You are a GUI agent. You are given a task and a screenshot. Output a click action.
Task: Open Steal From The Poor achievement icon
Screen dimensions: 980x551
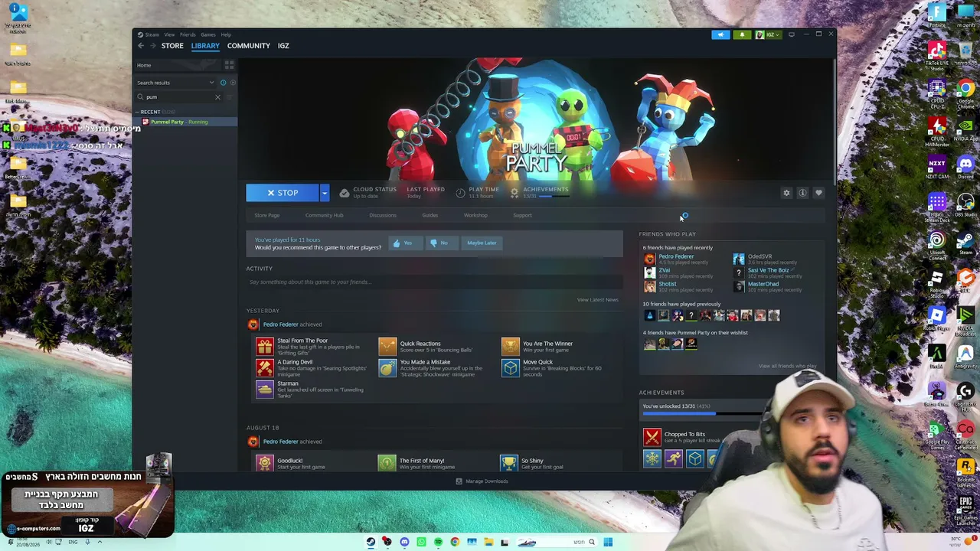pos(264,347)
